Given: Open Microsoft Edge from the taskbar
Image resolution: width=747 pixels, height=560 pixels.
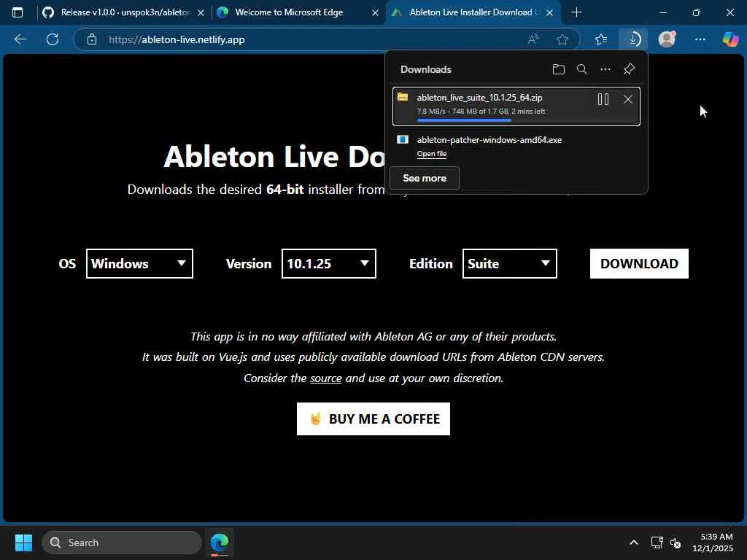Looking at the screenshot, I should click(220, 542).
